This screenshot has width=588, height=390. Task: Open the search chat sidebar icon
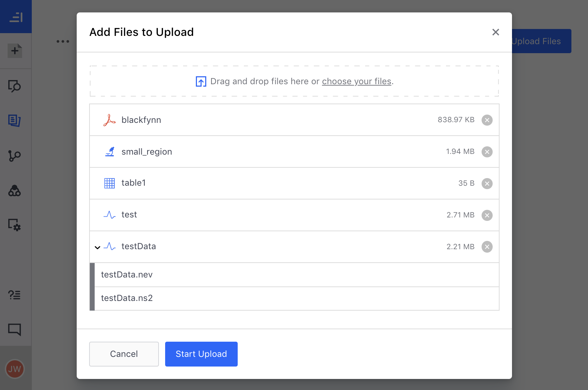click(15, 86)
